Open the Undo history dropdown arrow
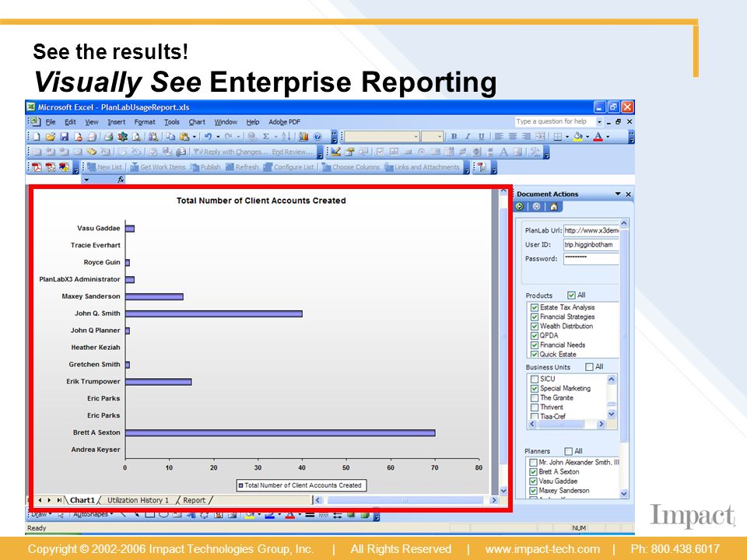The height and width of the screenshot is (560, 747). click(218, 137)
